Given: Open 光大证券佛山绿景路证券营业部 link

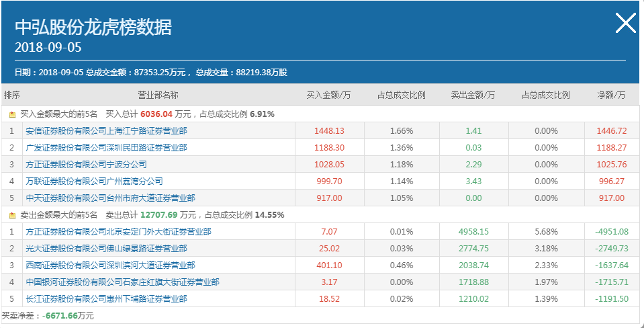Looking at the screenshot, I should click(x=106, y=249).
